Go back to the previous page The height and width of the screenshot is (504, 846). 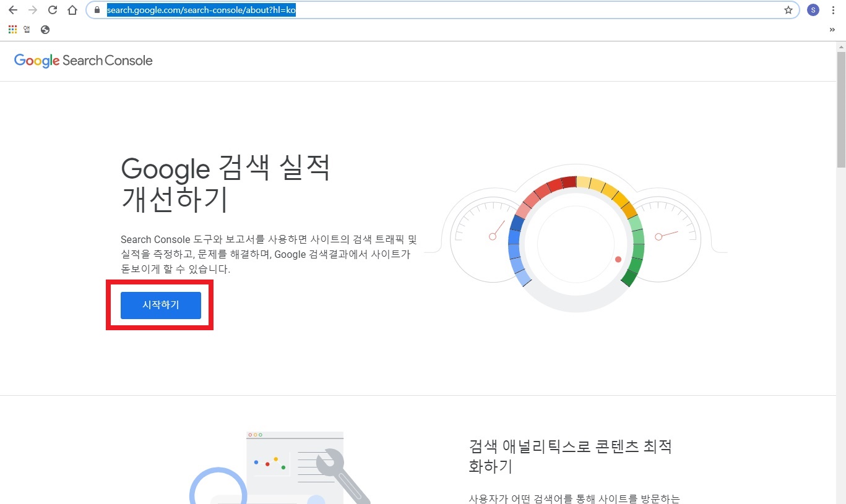(x=12, y=10)
